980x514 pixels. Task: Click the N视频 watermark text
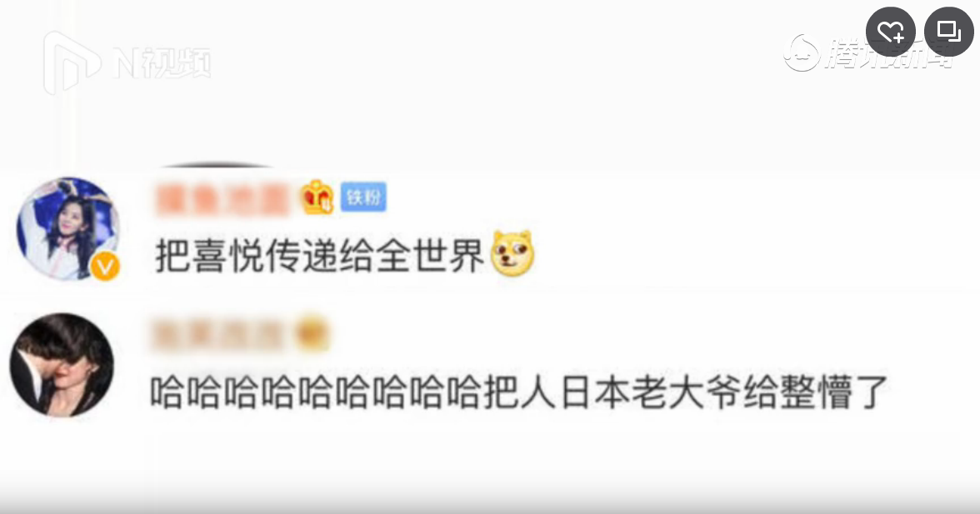(x=162, y=62)
